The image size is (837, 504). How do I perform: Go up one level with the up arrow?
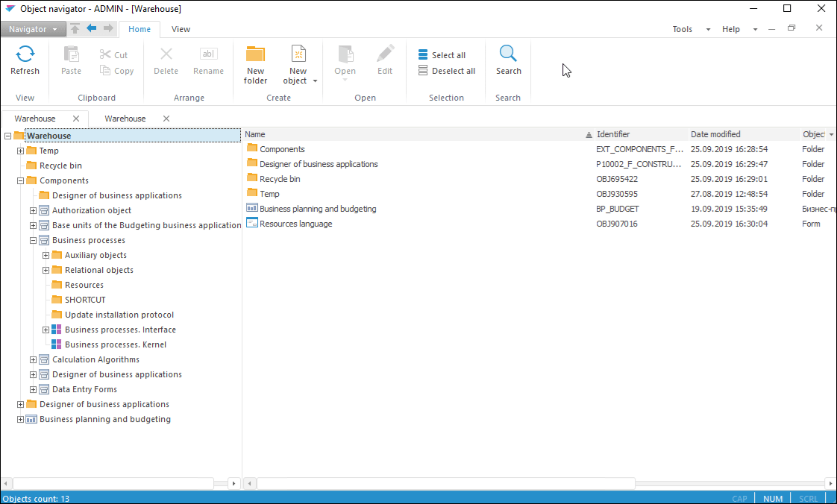75,28
